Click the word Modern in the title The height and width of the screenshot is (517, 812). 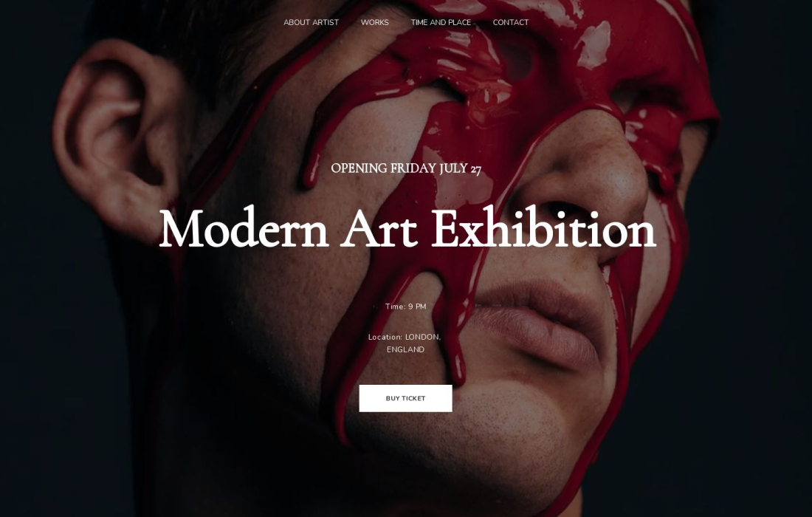[244, 228]
